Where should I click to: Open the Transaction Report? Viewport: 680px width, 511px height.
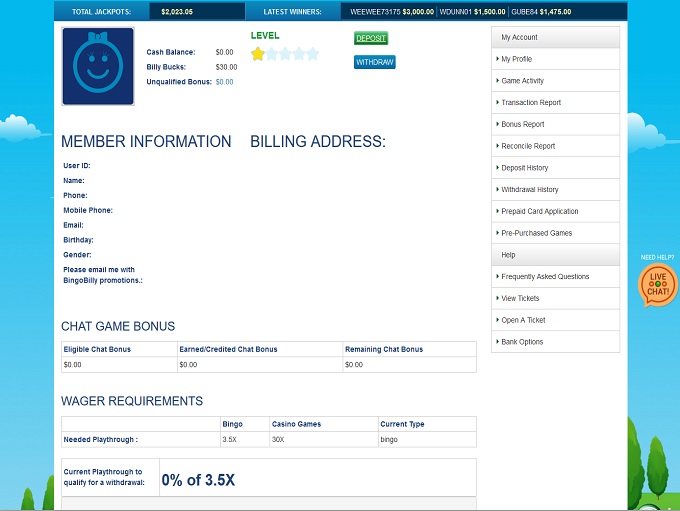[531, 103]
